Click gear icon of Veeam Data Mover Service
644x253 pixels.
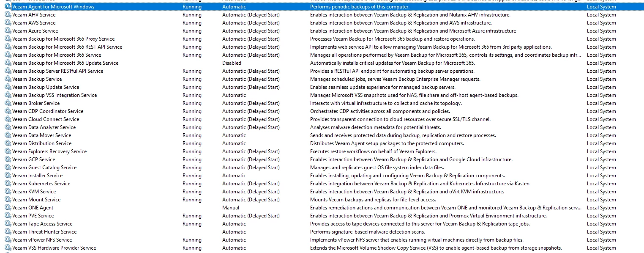[x=8, y=135]
